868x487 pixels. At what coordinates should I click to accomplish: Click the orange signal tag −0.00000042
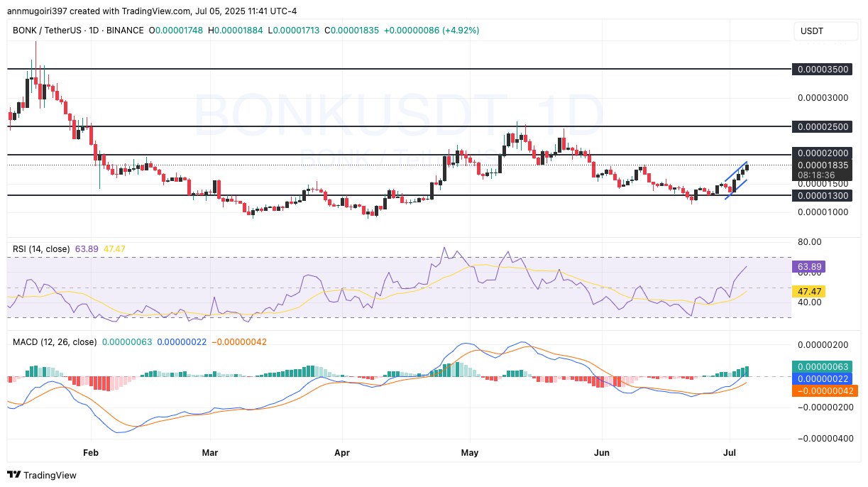click(x=825, y=391)
